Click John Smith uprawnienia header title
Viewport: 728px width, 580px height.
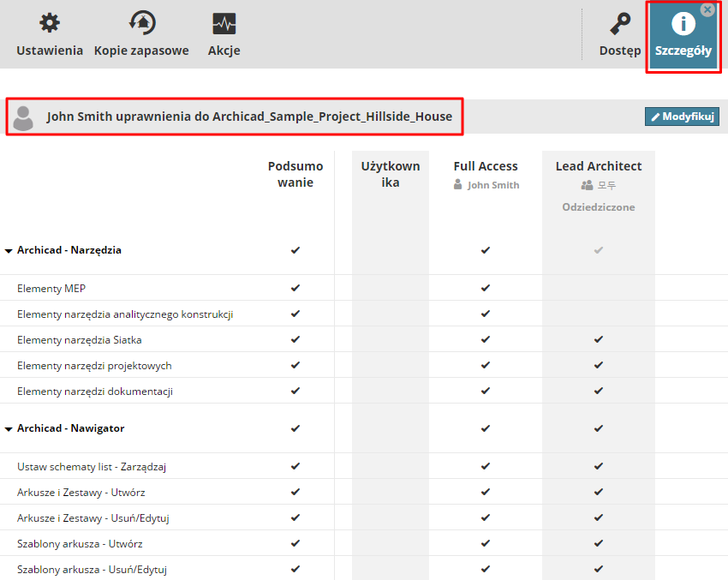[x=249, y=117]
